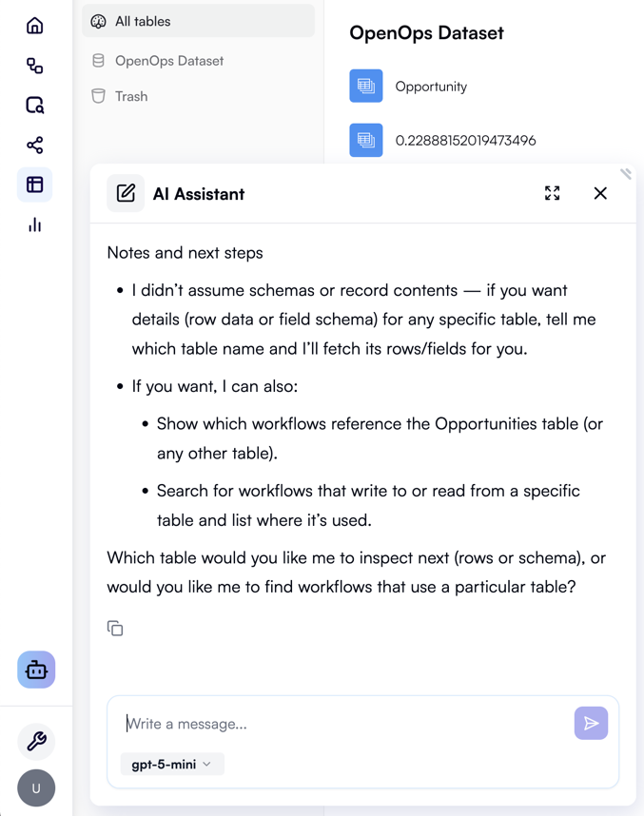
Task: Expand the AI Assistant to fullscreen
Action: 552,193
